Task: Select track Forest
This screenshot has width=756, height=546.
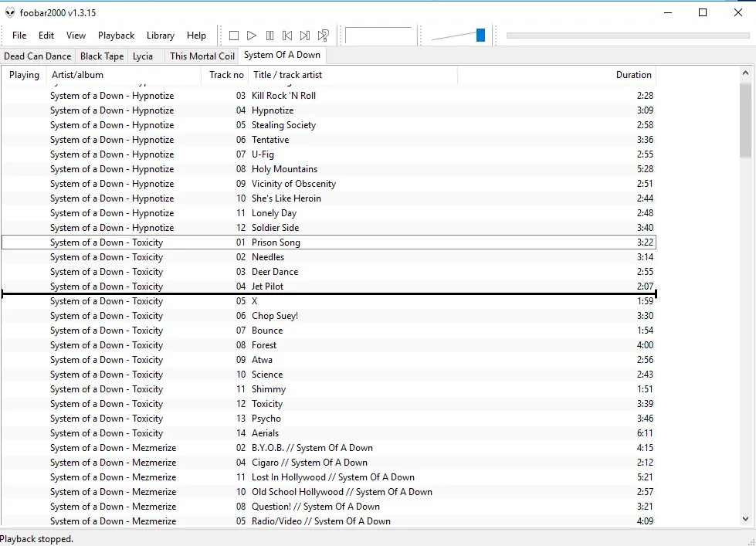Action: 329,345
